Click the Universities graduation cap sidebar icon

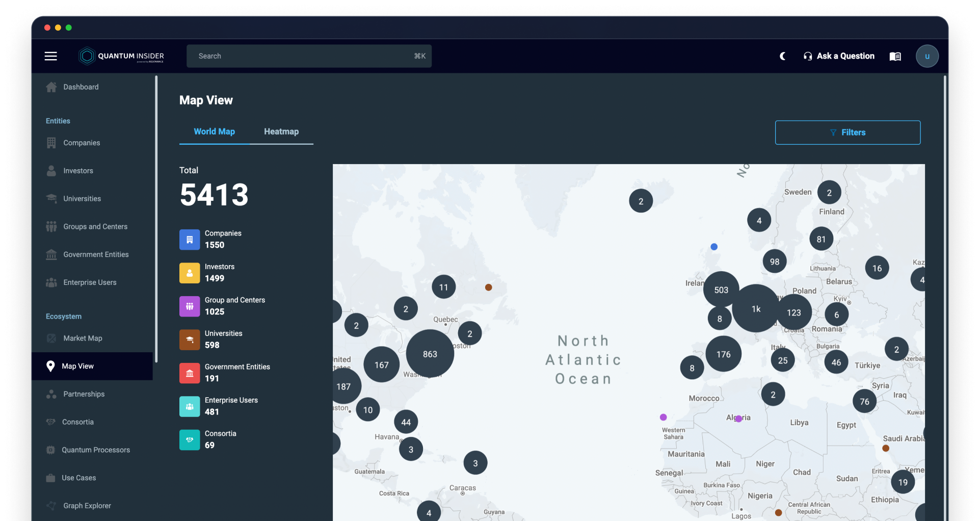(x=51, y=198)
